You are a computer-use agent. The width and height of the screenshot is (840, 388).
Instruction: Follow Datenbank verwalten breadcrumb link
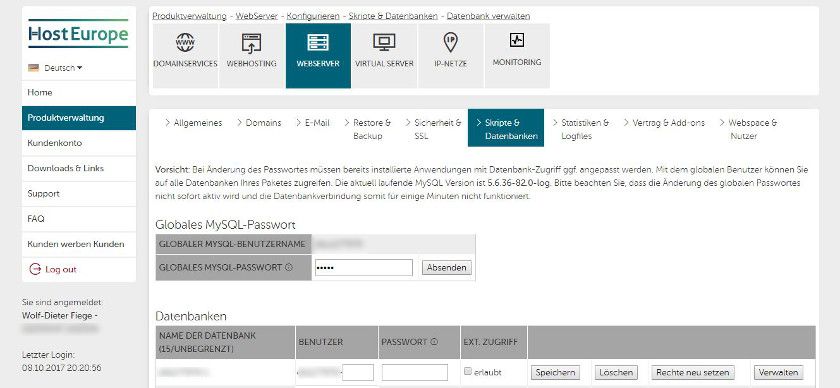click(x=489, y=16)
